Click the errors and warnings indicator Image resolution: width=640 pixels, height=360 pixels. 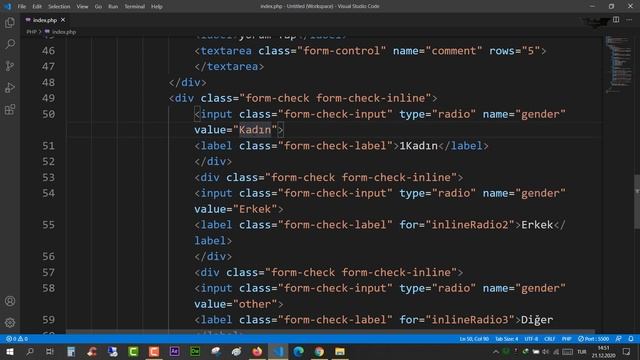click(x=17, y=339)
